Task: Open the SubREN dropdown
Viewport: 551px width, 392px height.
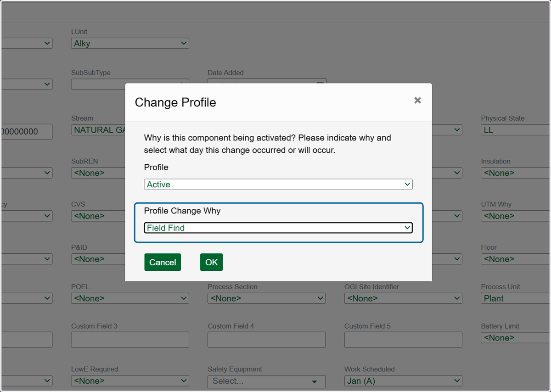Action: pyautogui.click(x=98, y=173)
